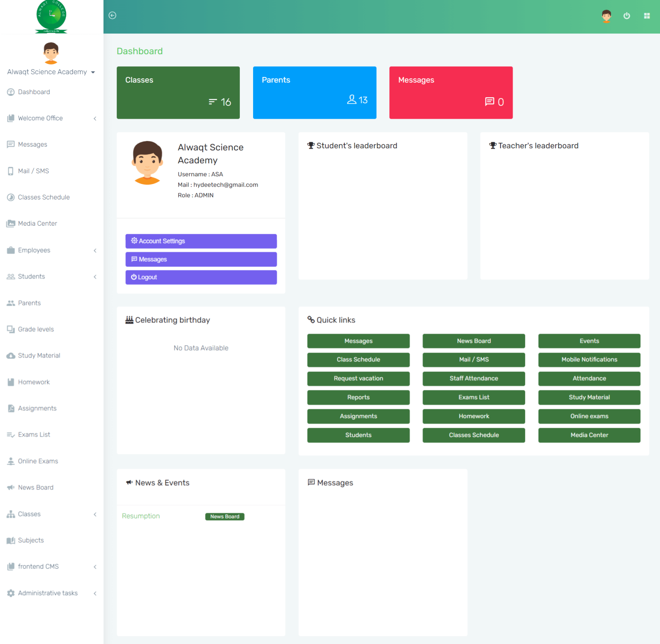Select Parents from the sidebar menu

point(29,303)
